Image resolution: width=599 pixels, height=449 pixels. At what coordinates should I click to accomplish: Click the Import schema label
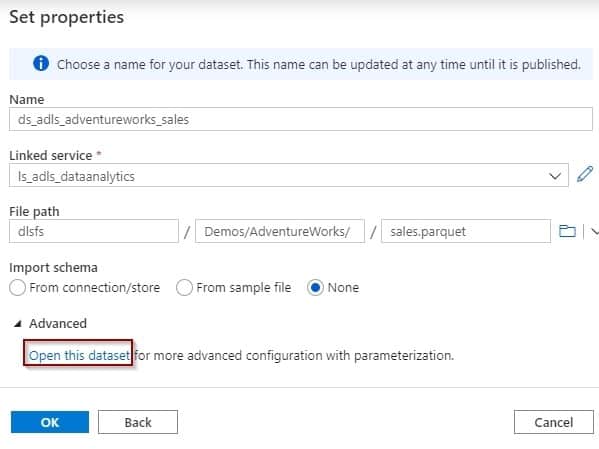click(x=53, y=267)
